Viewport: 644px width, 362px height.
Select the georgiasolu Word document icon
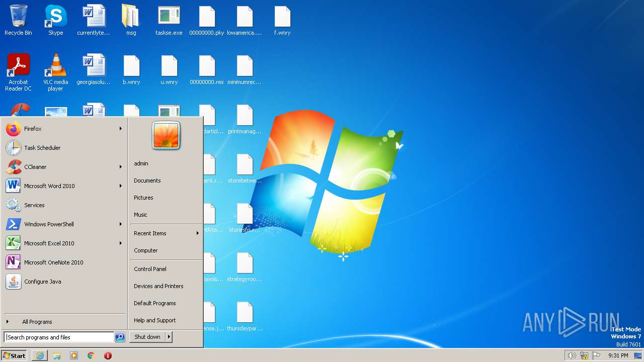(x=94, y=70)
